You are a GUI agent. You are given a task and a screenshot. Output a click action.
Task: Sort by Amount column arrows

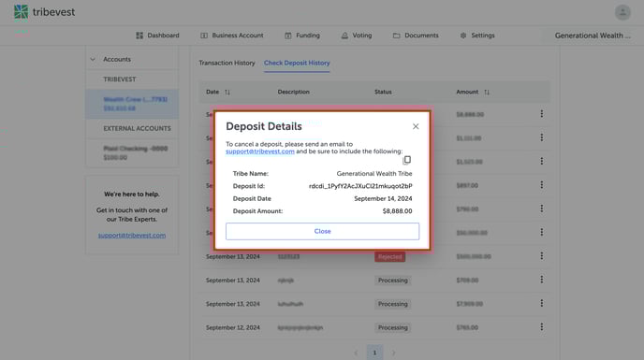pyautogui.click(x=487, y=92)
